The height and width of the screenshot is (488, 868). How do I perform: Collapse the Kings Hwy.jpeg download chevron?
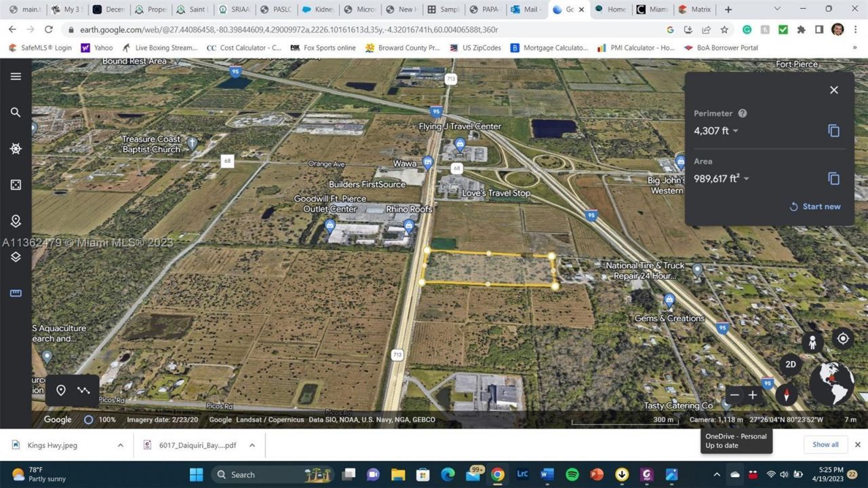point(121,445)
